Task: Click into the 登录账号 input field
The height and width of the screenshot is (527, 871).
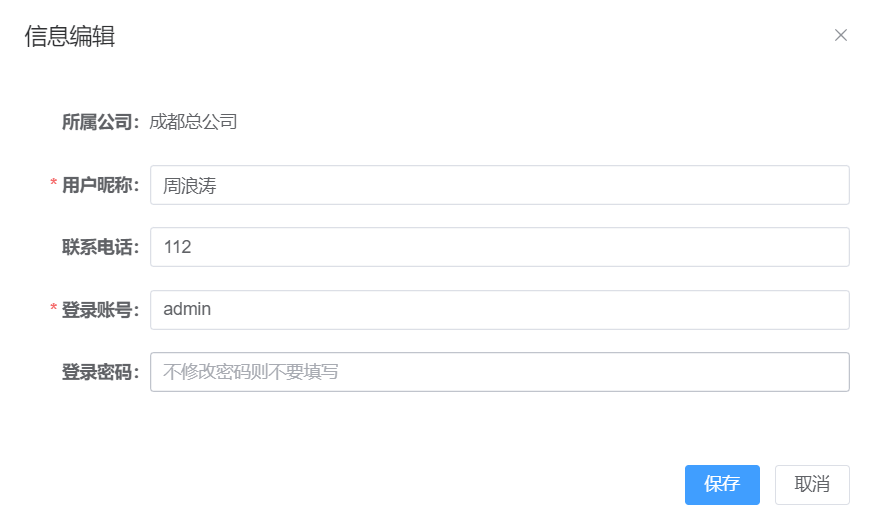Action: [x=499, y=309]
